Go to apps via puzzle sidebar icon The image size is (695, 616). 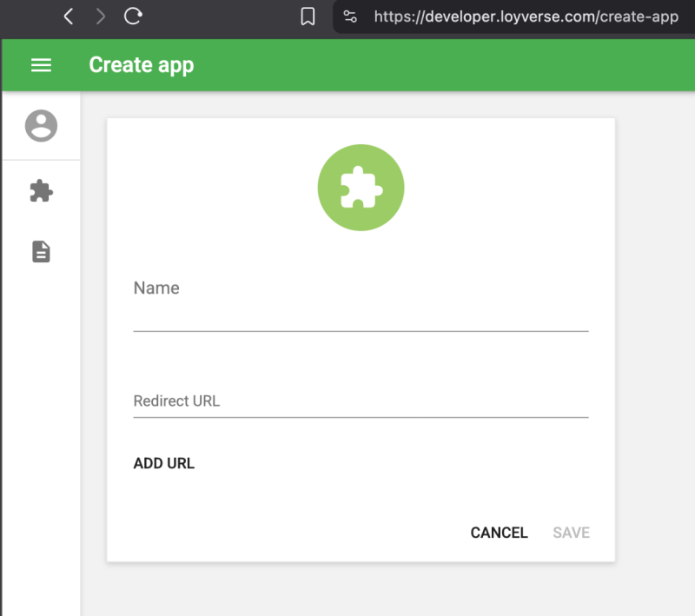click(x=41, y=191)
